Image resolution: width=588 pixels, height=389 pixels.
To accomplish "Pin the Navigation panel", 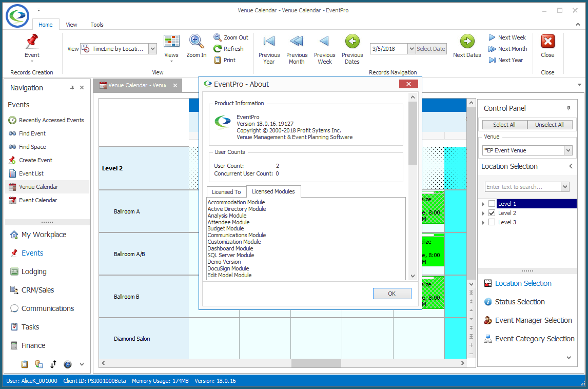I will click(x=72, y=88).
